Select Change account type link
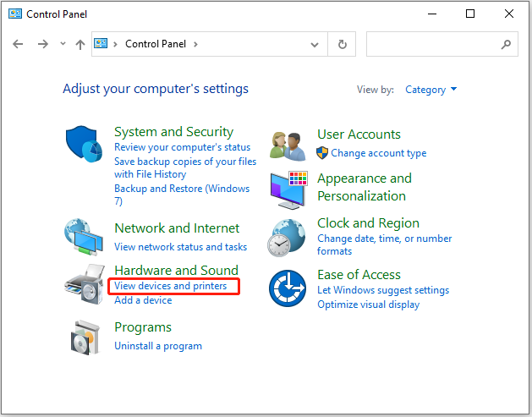The width and height of the screenshot is (532, 417). tap(379, 153)
